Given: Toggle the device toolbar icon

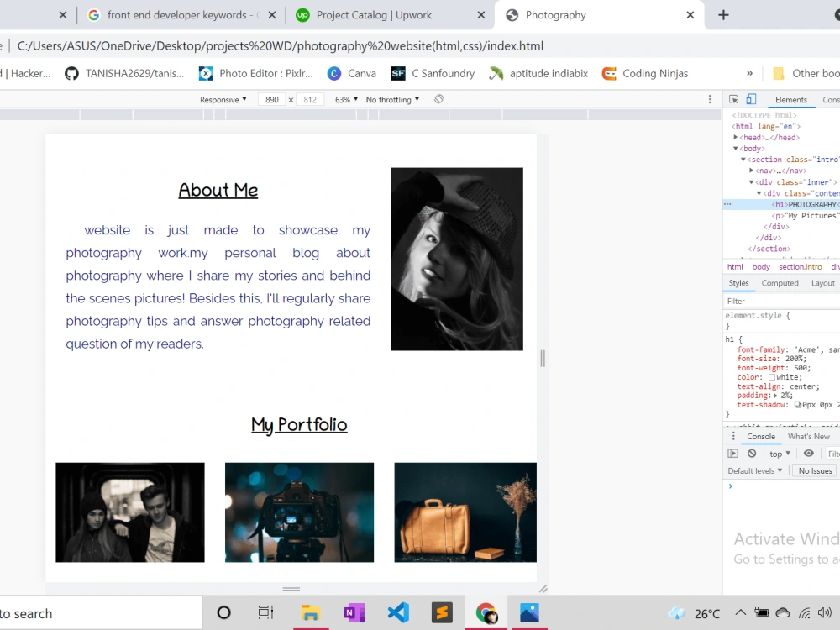Looking at the screenshot, I should tap(751, 100).
